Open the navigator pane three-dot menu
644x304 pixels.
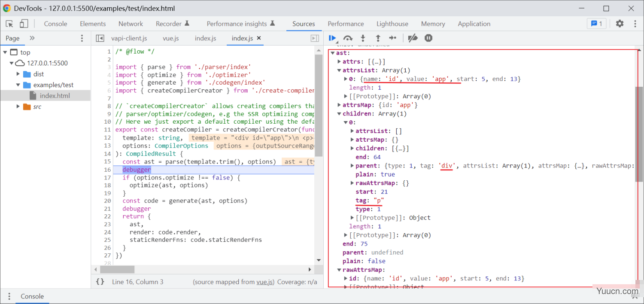(x=82, y=38)
